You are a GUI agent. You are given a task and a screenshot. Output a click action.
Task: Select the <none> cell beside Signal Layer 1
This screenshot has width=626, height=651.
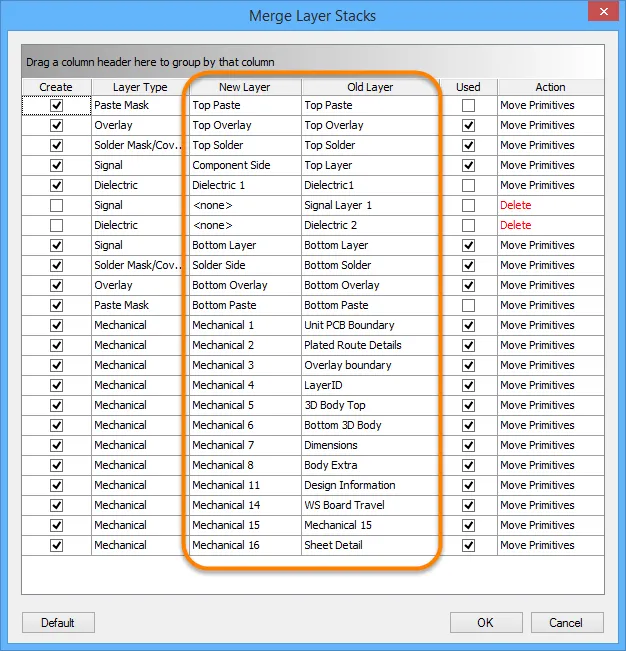[x=245, y=206]
